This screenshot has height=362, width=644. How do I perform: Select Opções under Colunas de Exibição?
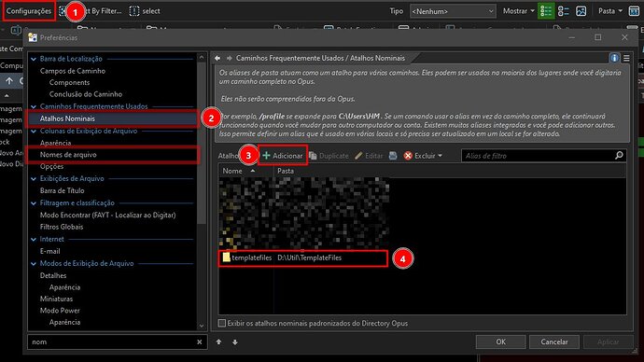click(51, 166)
